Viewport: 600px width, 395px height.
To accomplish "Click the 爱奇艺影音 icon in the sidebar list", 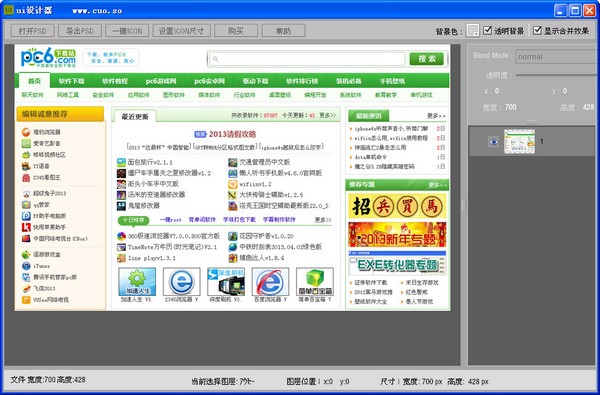I will point(26,144).
